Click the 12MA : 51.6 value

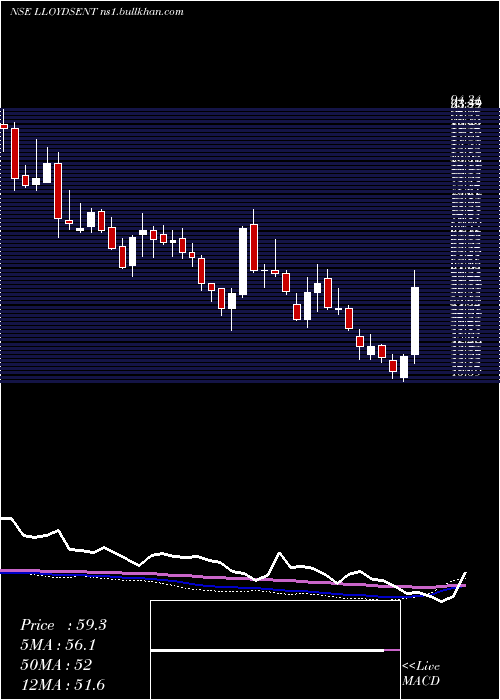[63, 684]
